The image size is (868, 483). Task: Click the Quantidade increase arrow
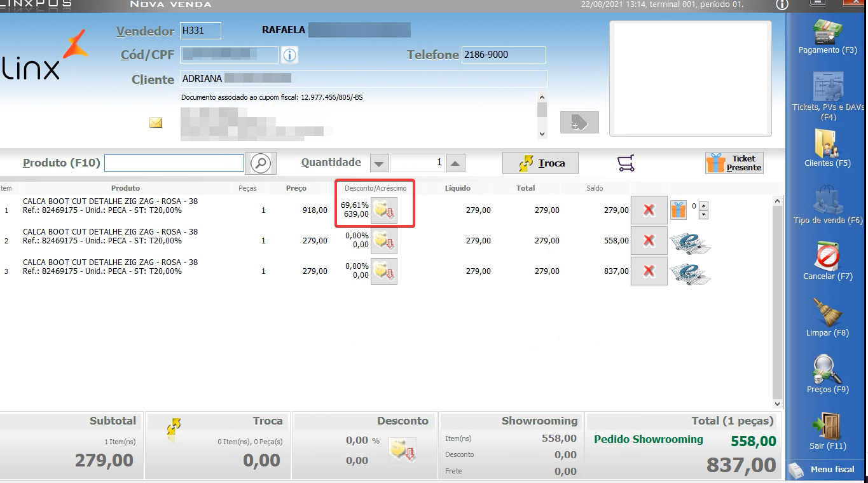click(455, 163)
